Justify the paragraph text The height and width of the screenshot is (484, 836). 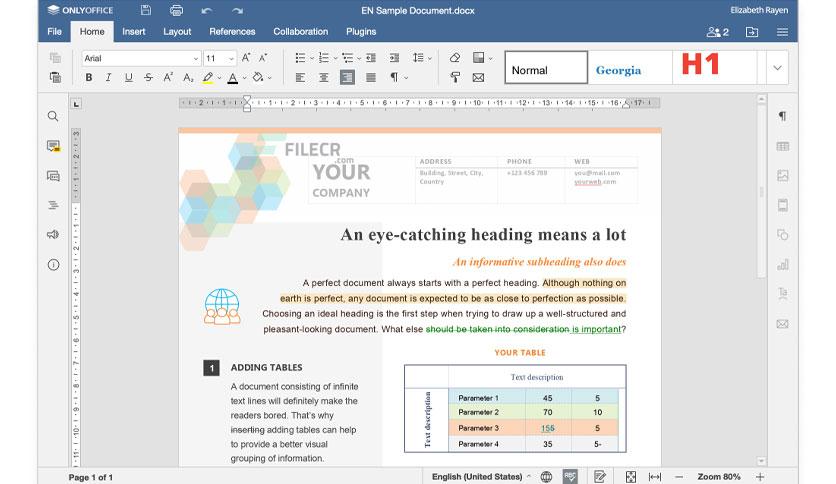coord(371,78)
